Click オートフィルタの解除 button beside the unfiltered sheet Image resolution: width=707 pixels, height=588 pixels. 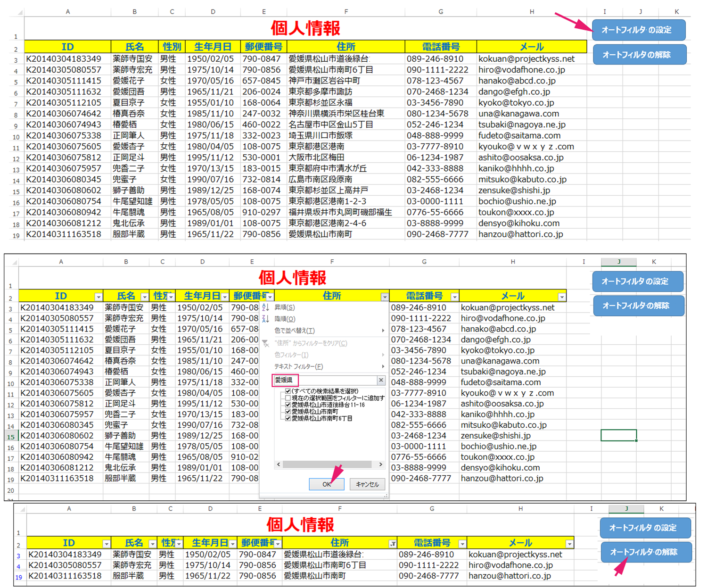(639, 55)
